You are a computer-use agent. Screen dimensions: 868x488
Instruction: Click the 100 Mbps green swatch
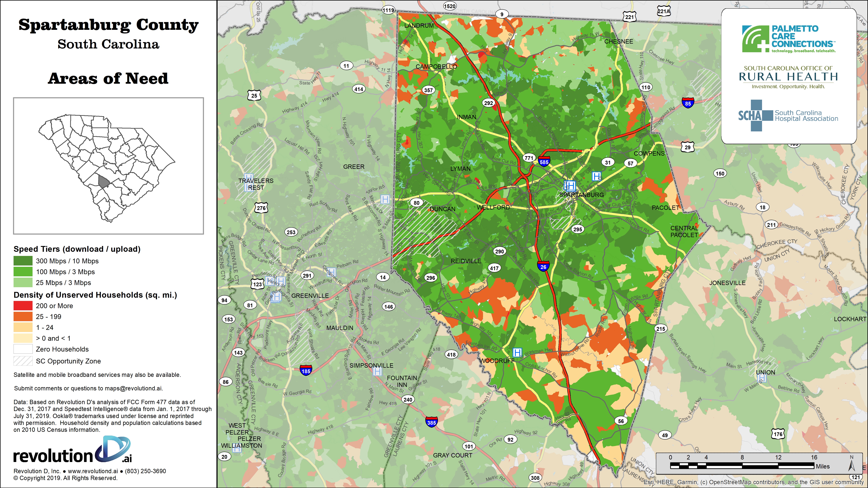tap(23, 271)
